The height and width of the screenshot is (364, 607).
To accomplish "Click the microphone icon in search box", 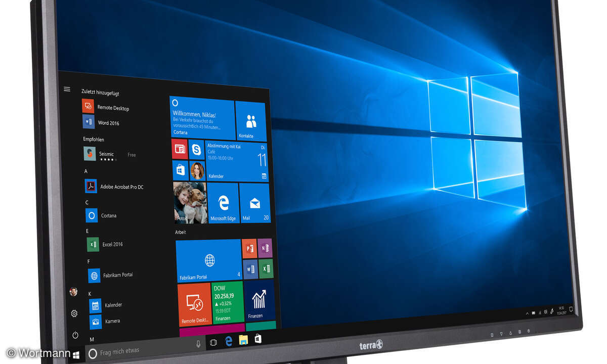I will (198, 344).
